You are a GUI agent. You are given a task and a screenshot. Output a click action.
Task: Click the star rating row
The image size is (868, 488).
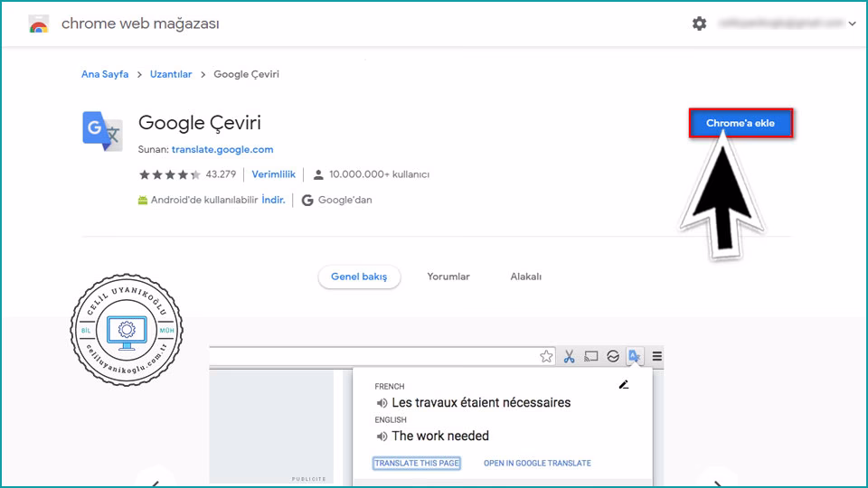coord(169,174)
